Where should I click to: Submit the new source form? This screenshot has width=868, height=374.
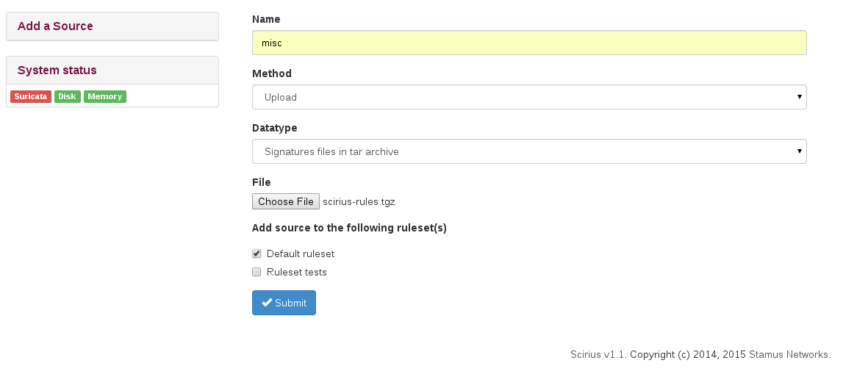(x=284, y=303)
